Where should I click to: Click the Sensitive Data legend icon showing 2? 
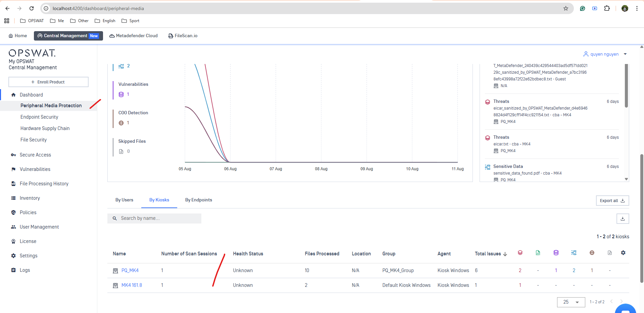click(x=121, y=66)
